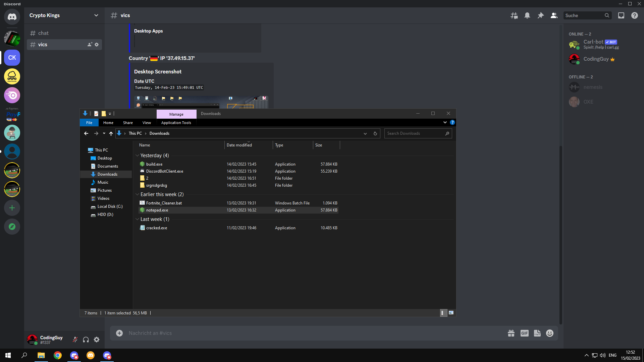Screen dimensions: 644x362
Task: Collapse the Earlier this week group
Action: click(137, 194)
